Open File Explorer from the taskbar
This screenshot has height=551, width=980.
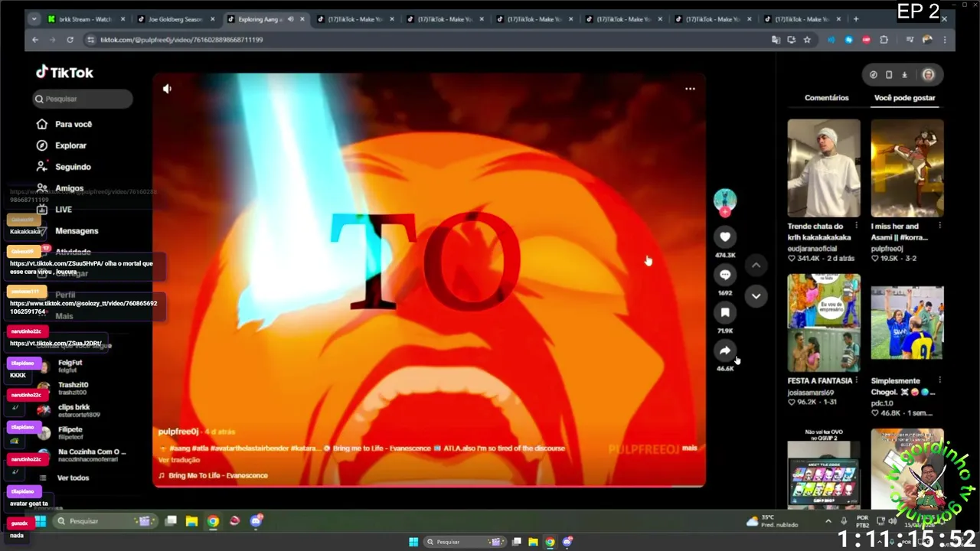(191, 521)
